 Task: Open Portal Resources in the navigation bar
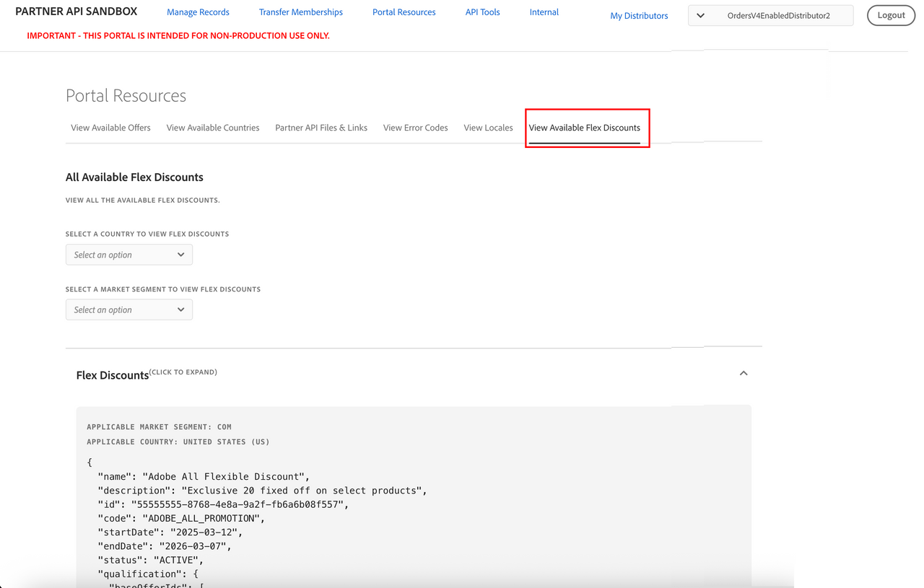coord(404,12)
